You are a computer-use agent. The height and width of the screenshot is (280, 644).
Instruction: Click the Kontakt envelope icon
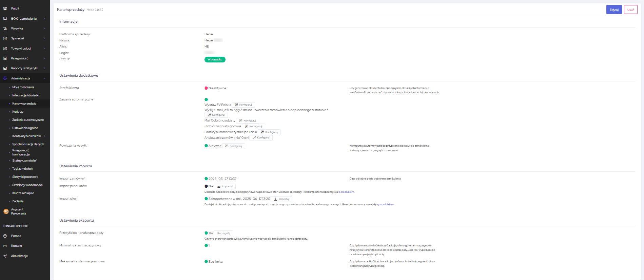(x=5, y=246)
